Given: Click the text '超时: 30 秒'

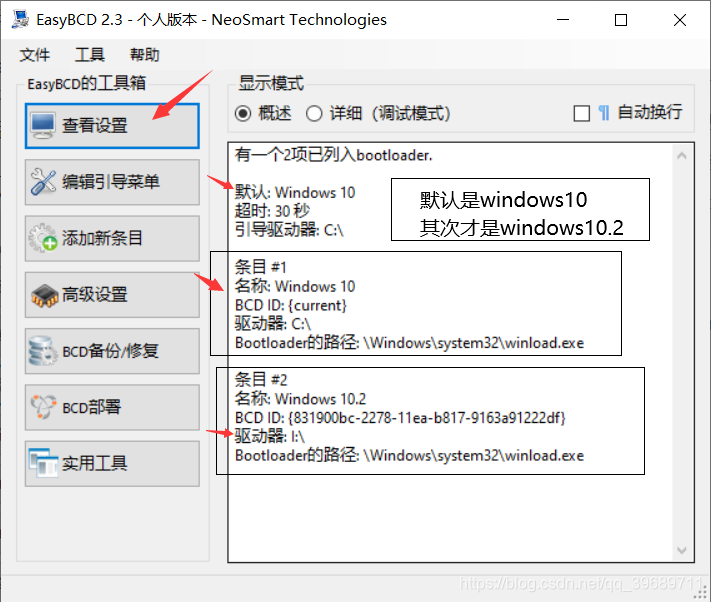Looking at the screenshot, I should pyautogui.click(x=272, y=211).
